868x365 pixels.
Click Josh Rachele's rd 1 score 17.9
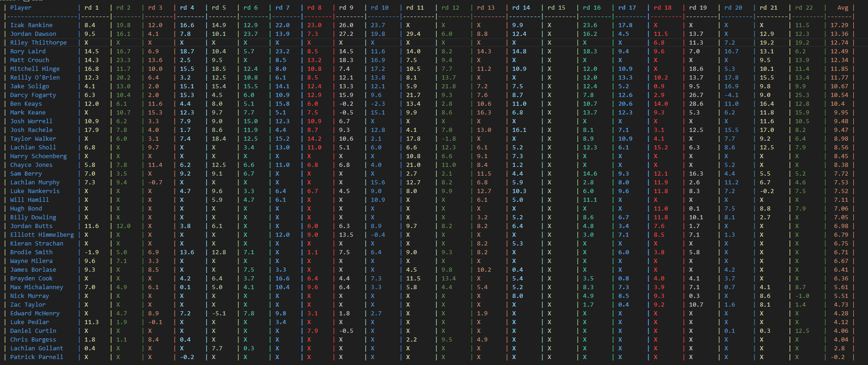coord(91,130)
